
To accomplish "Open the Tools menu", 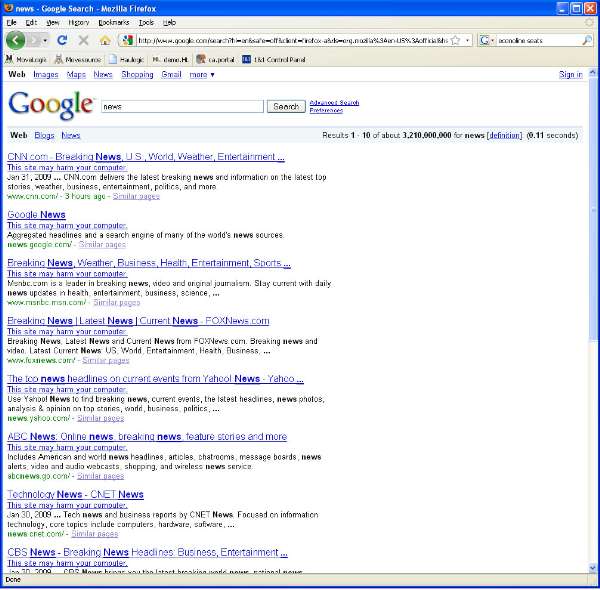I will tap(146, 23).
